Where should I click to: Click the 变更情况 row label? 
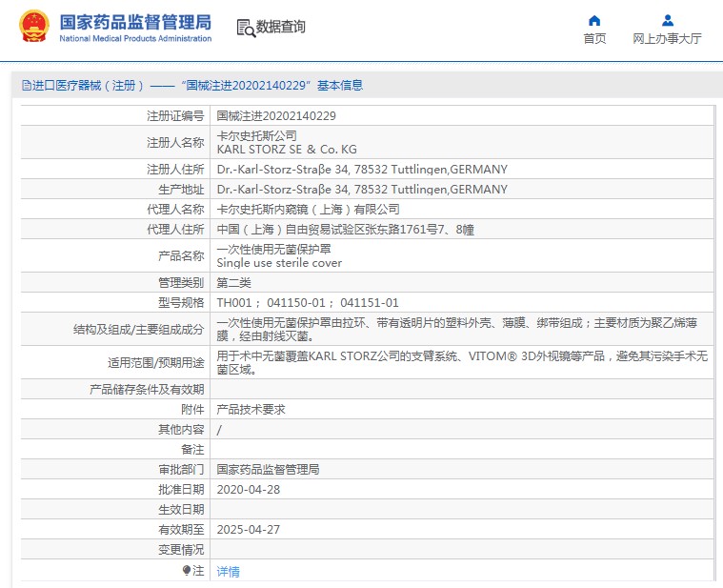tap(181, 550)
